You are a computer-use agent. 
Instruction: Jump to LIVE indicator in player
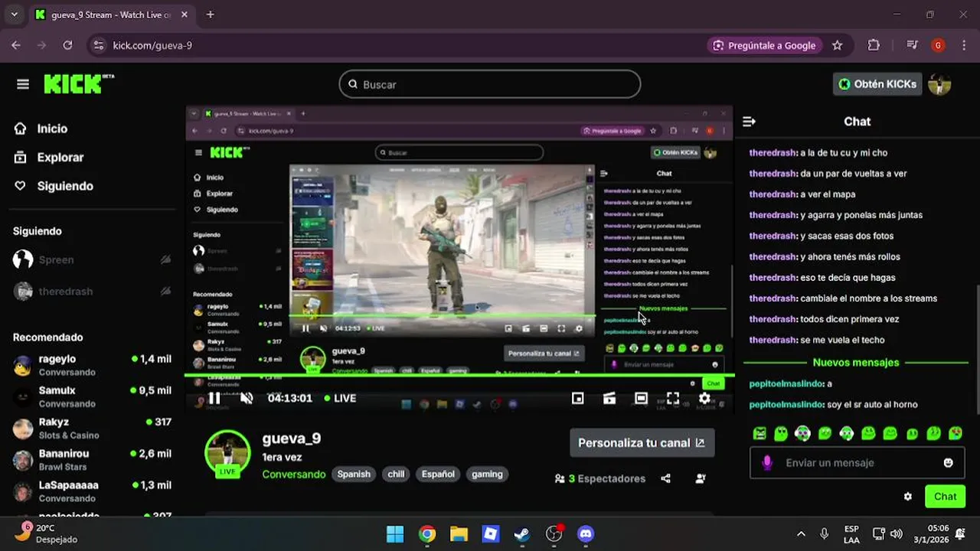tap(340, 398)
